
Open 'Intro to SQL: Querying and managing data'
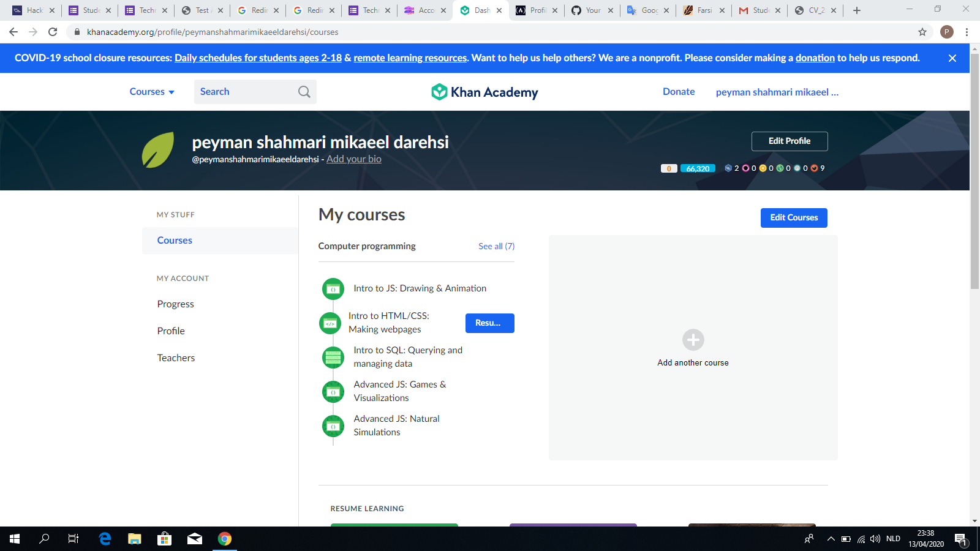pos(408,357)
